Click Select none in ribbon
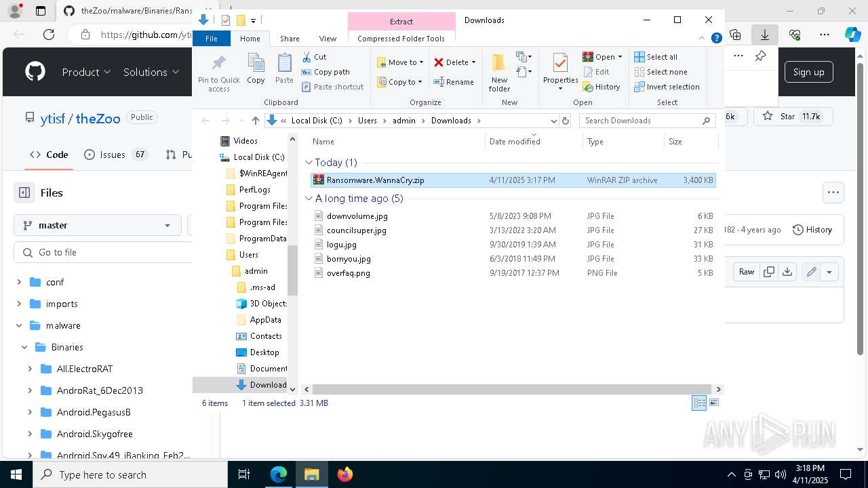Viewport: 868px width, 488px height. (660, 72)
